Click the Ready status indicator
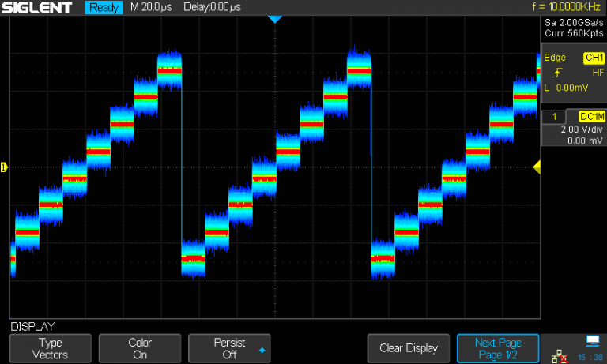This screenshot has width=607, height=364. pos(104,8)
